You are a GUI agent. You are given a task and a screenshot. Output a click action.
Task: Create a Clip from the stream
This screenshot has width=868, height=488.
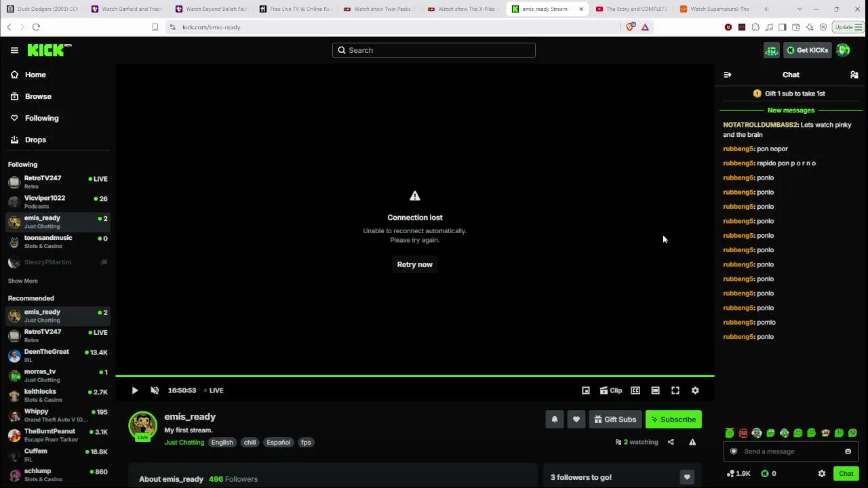[611, 390]
